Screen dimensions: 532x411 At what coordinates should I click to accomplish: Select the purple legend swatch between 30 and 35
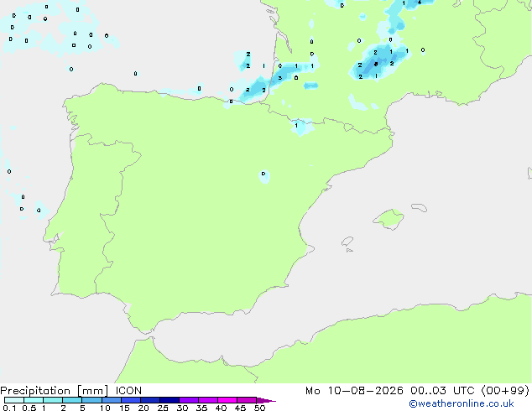tap(189, 400)
